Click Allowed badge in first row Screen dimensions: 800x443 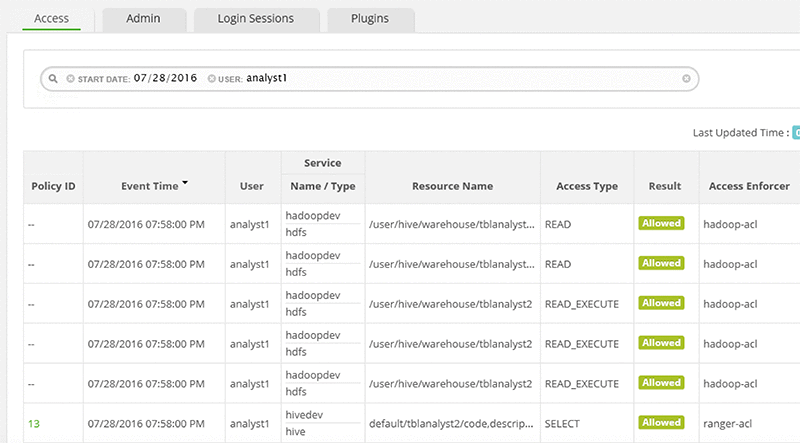[661, 223]
